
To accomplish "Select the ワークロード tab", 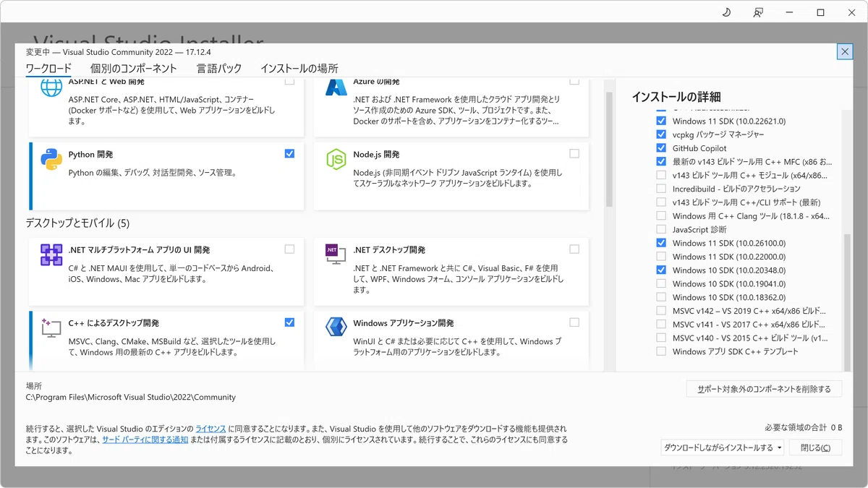I will 48,69.
